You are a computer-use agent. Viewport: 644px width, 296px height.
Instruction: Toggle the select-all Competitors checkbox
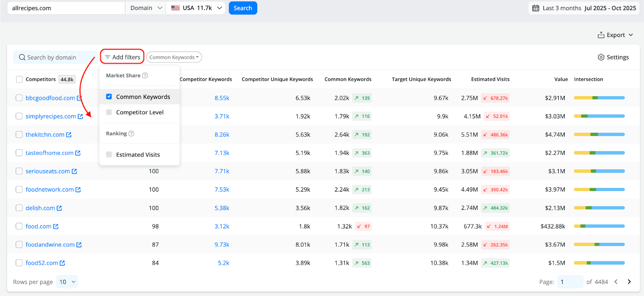coord(19,79)
